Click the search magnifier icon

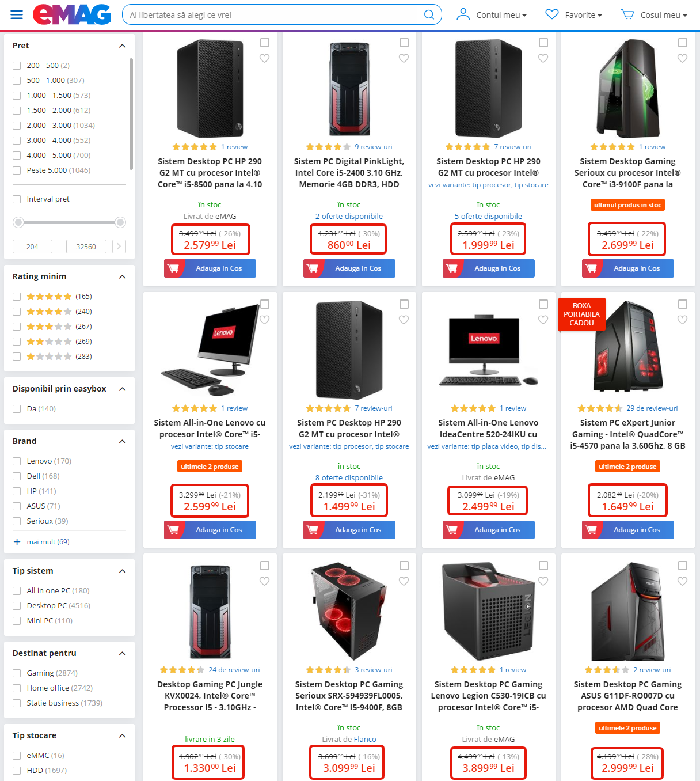point(429,14)
